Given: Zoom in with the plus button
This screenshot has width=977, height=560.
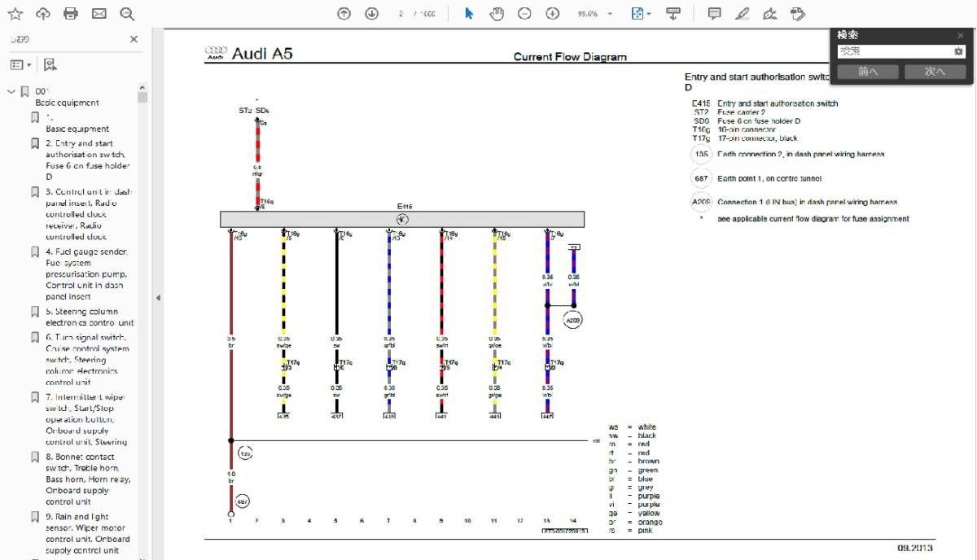Looking at the screenshot, I should point(553,14).
